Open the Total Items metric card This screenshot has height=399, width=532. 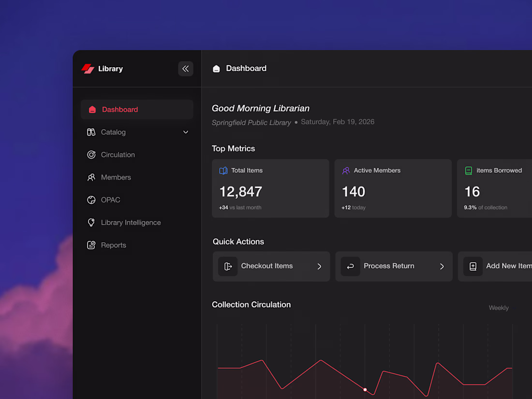point(270,188)
